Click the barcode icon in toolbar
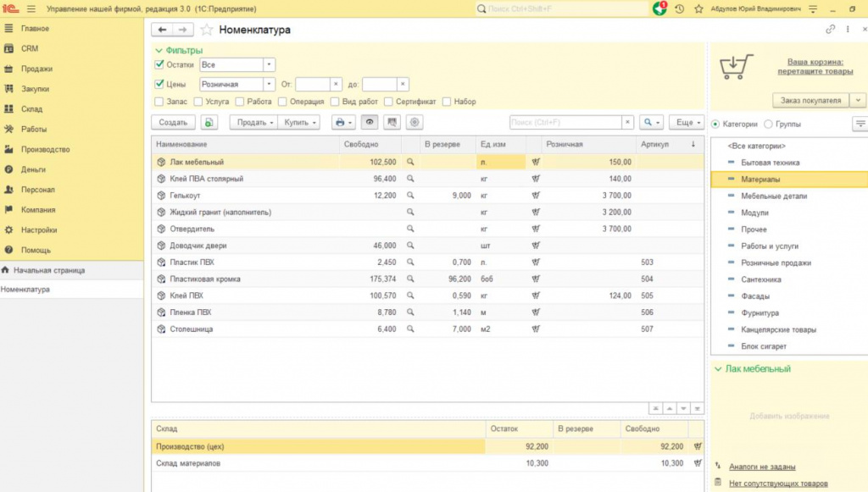This screenshot has width=868, height=492. pyautogui.click(x=392, y=122)
